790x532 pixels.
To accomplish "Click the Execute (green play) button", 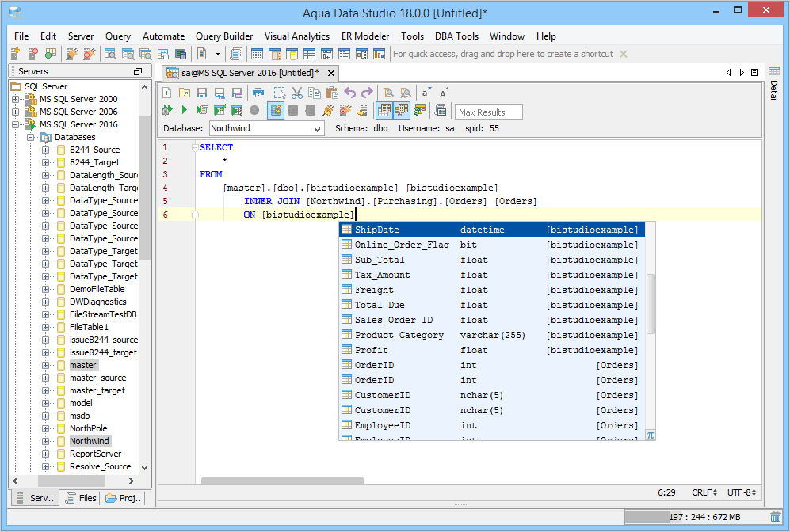I will coord(184,110).
